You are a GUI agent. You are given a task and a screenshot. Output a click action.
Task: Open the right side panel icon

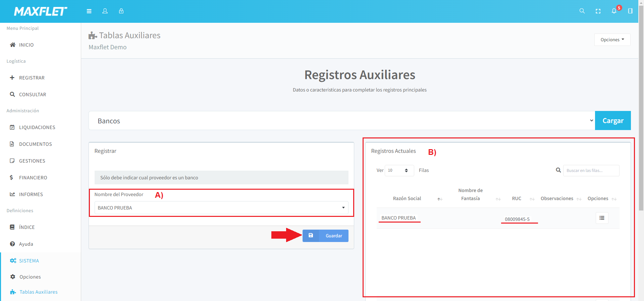[630, 11]
